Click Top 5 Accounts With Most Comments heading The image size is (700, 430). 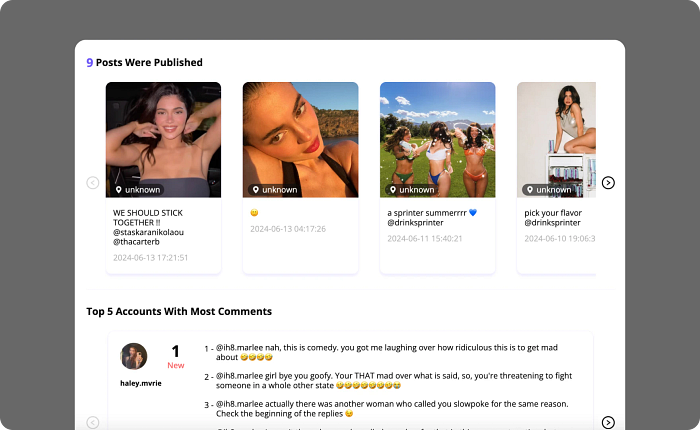coord(179,311)
